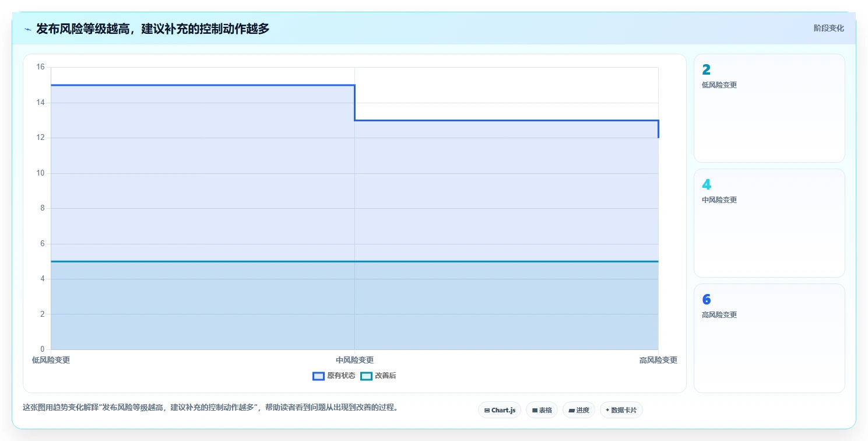Click the value 4 on the medium-risk card
This screenshot has width=868, height=441.
coord(707,185)
